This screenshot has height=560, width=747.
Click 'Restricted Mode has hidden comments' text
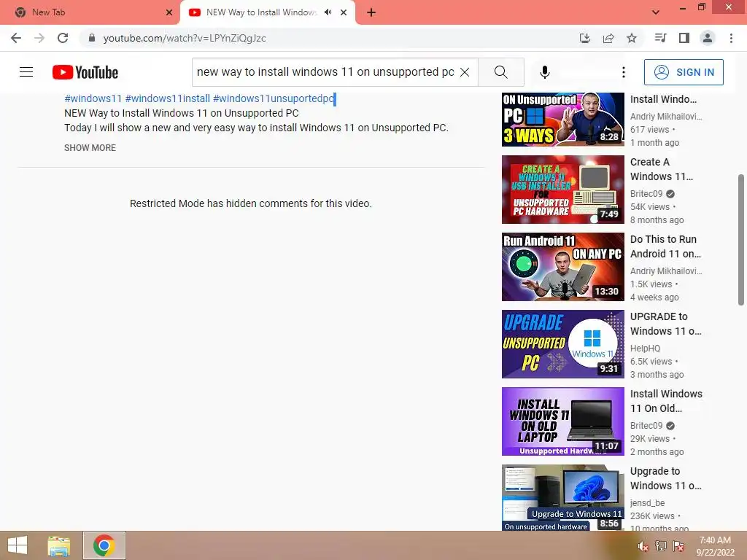tap(251, 203)
